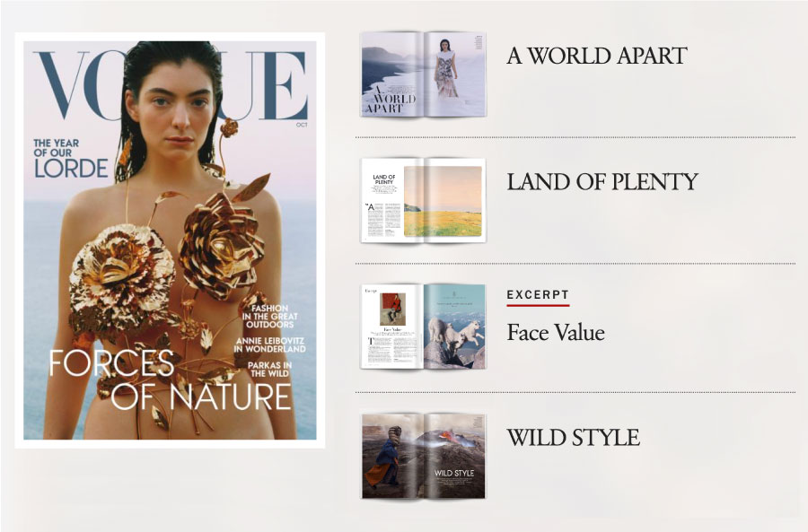808x532 pixels.
Task: Click the WILD STYLE headline
Action: [573, 438]
